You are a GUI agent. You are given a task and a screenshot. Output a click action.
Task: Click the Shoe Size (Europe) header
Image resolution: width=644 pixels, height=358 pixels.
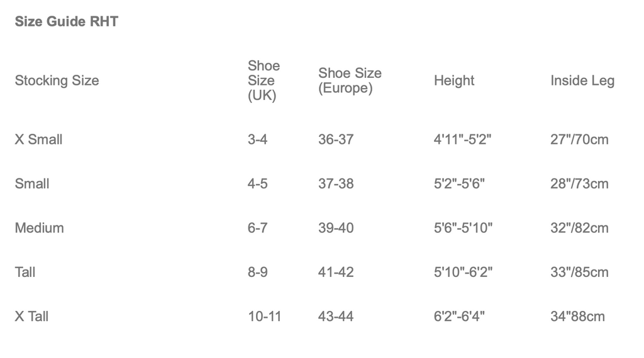tap(350, 80)
